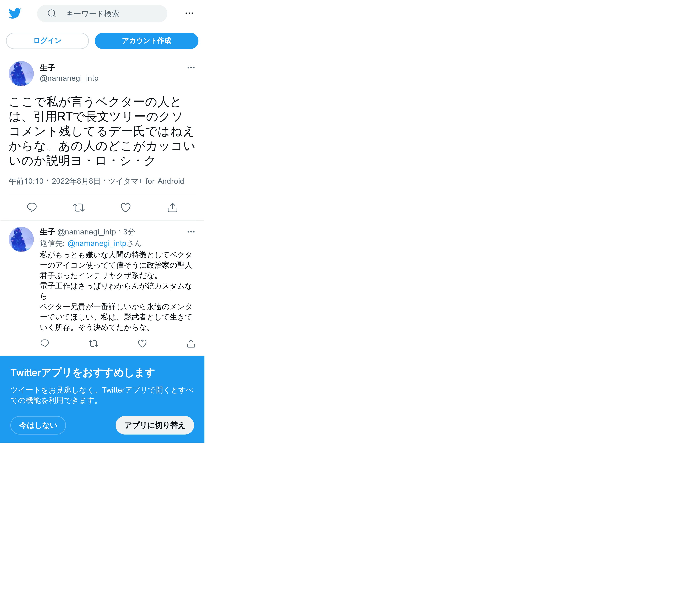700x609 pixels.
Task: Open the reply tweet's more options menu
Action: [191, 232]
